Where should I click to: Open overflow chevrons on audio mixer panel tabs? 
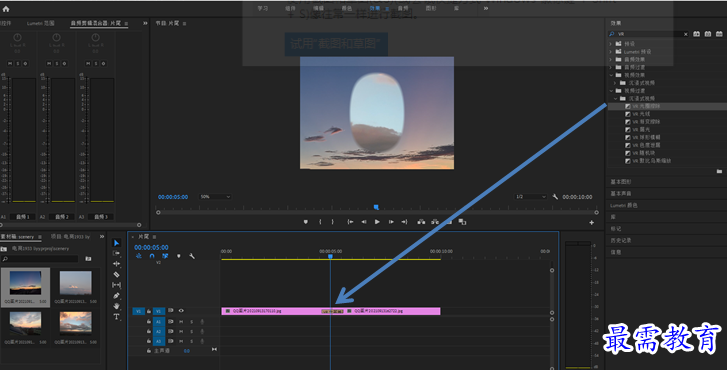coord(145,23)
